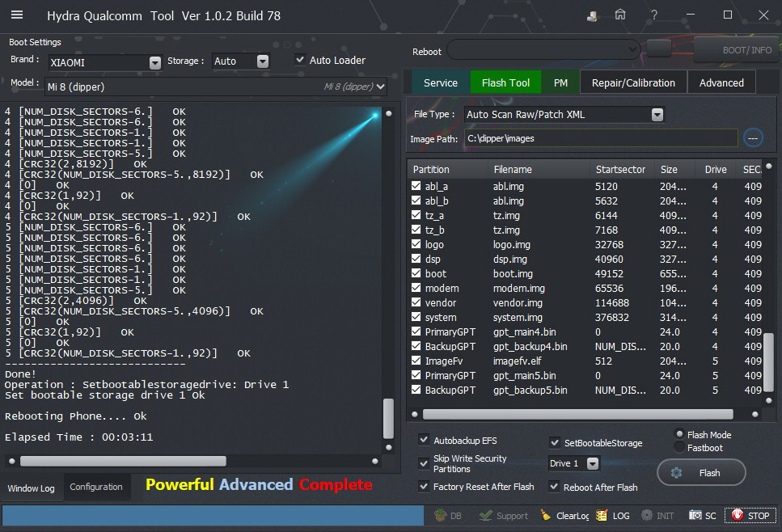Click the Flash button
Viewport: 782px width, 532px height.
pos(701,473)
